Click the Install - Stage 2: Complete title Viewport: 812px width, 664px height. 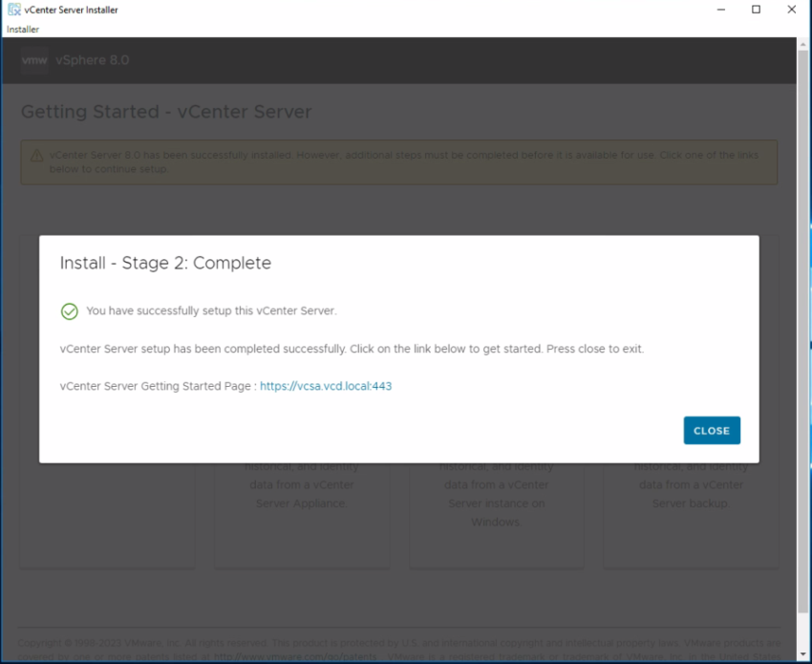[x=163, y=263]
